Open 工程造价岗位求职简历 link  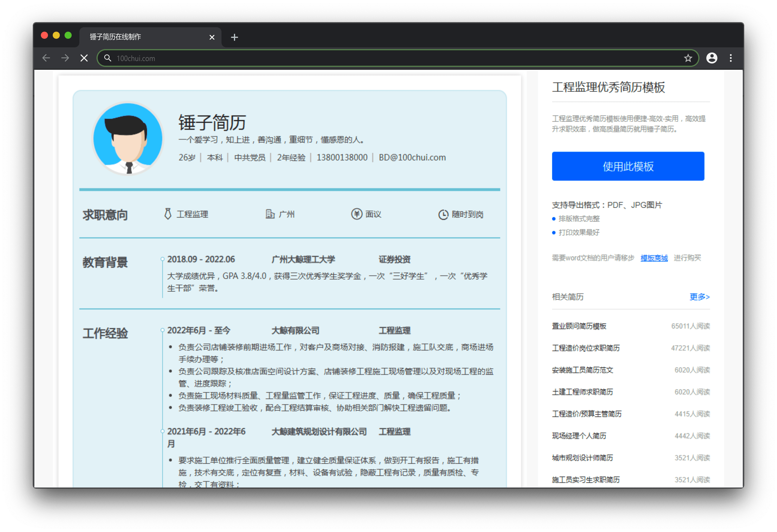coord(585,348)
